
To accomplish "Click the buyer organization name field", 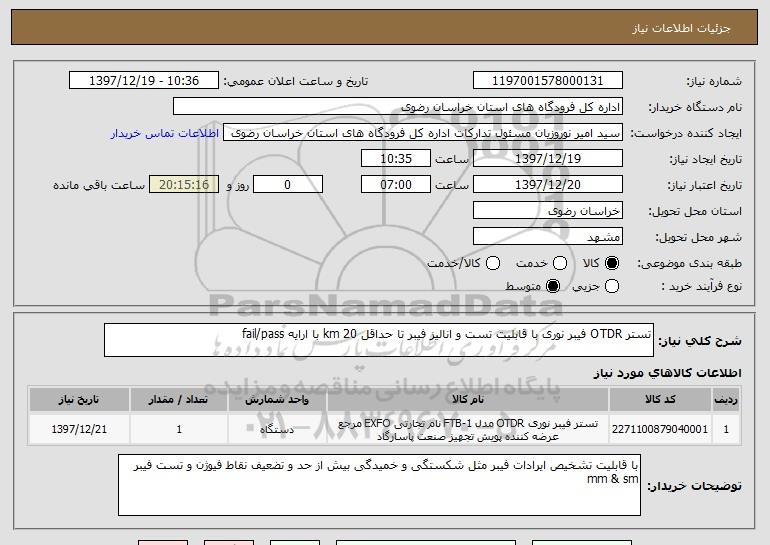I will pos(398,107).
